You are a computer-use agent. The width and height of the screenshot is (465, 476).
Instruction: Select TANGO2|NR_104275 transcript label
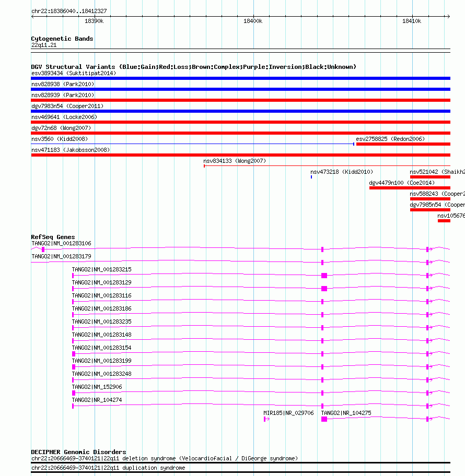point(346,413)
